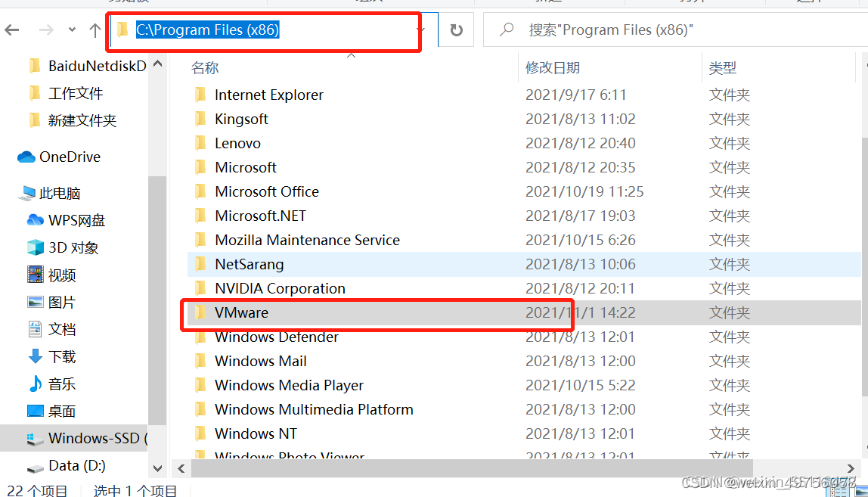
Task: Select the Microsoft.NET folder
Action: [x=524, y=216]
